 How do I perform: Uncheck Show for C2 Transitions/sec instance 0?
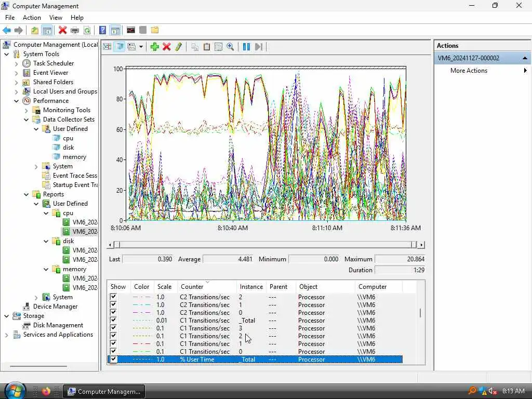pyautogui.click(x=113, y=312)
